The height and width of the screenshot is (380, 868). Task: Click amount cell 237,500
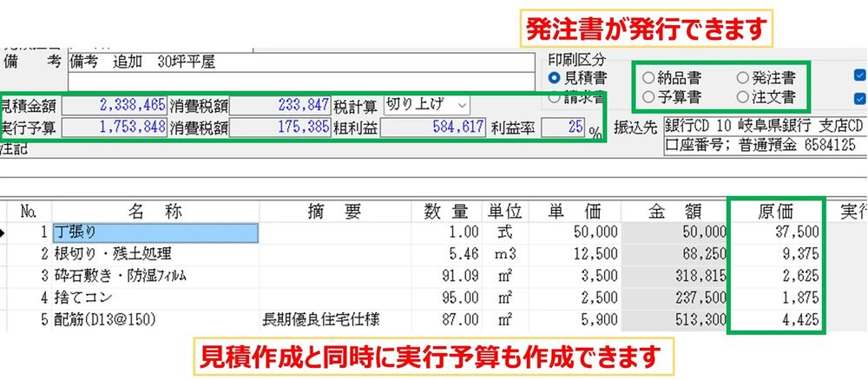674,298
